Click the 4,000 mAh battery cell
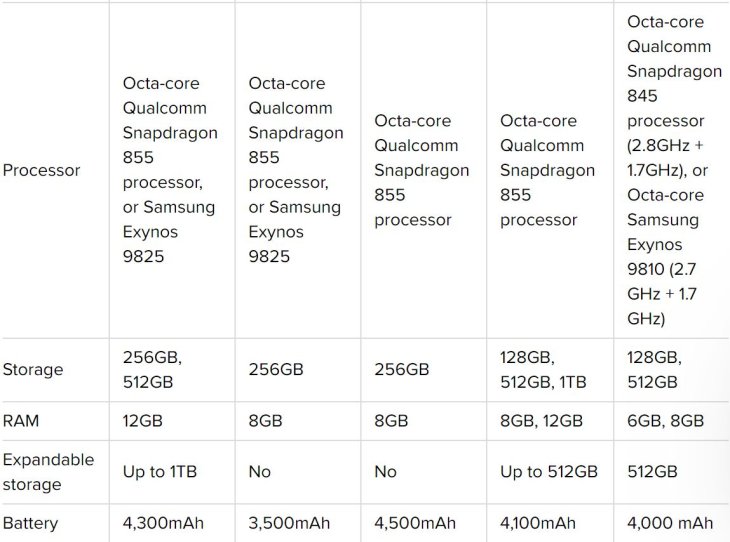This screenshot has width=730, height=542. click(670, 523)
